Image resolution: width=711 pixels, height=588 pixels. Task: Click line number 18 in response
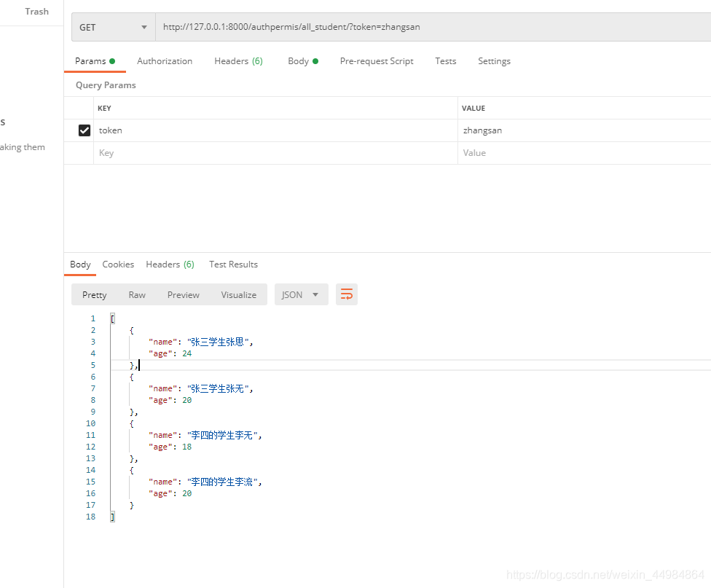90,517
